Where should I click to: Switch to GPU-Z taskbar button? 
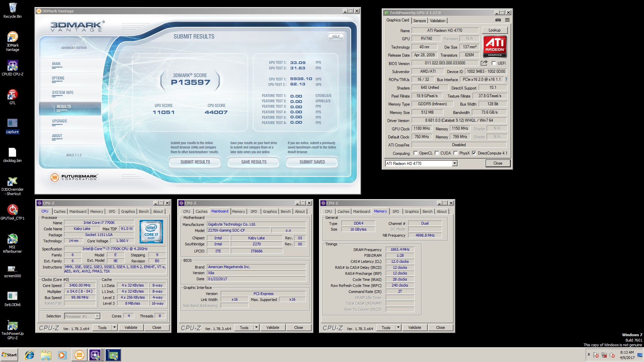pyautogui.click(x=113, y=355)
